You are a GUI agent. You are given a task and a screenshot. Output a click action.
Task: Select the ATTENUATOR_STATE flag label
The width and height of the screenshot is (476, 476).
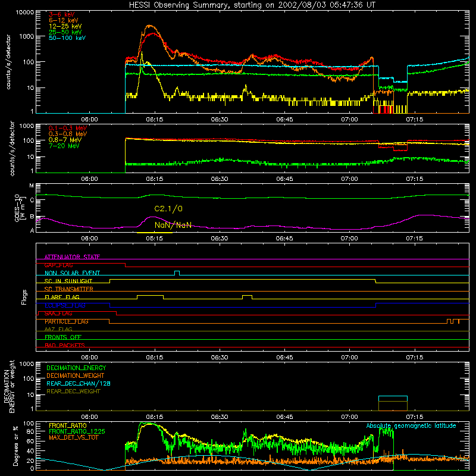click(72, 257)
